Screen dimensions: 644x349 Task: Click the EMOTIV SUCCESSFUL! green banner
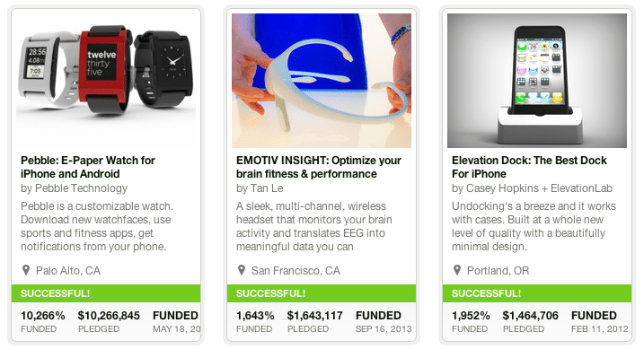tap(322, 293)
